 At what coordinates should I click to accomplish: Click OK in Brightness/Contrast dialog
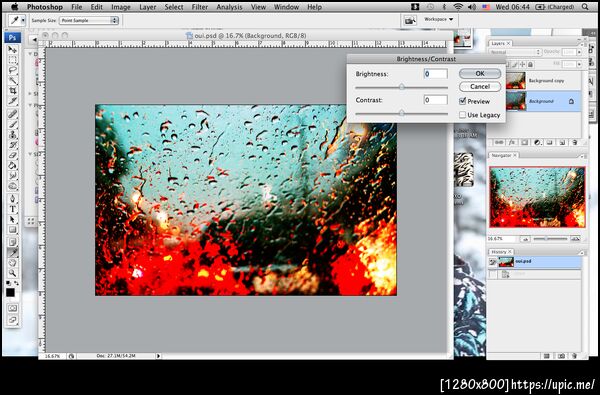(480, 73)
